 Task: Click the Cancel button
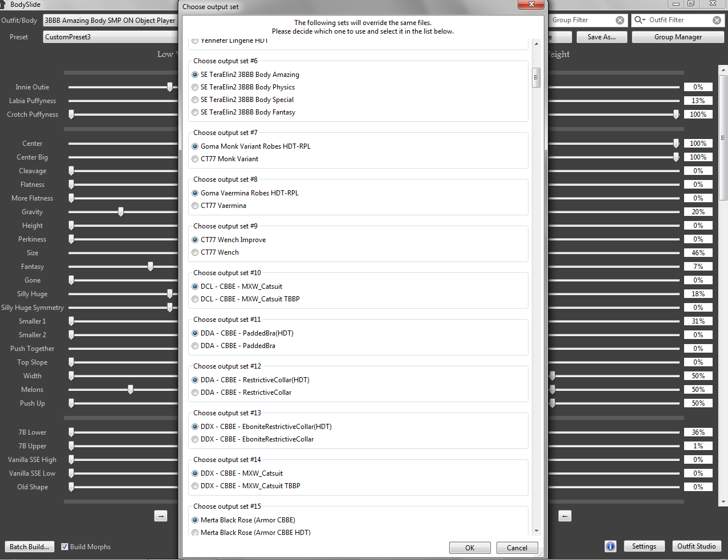click(x=516, y=547)
